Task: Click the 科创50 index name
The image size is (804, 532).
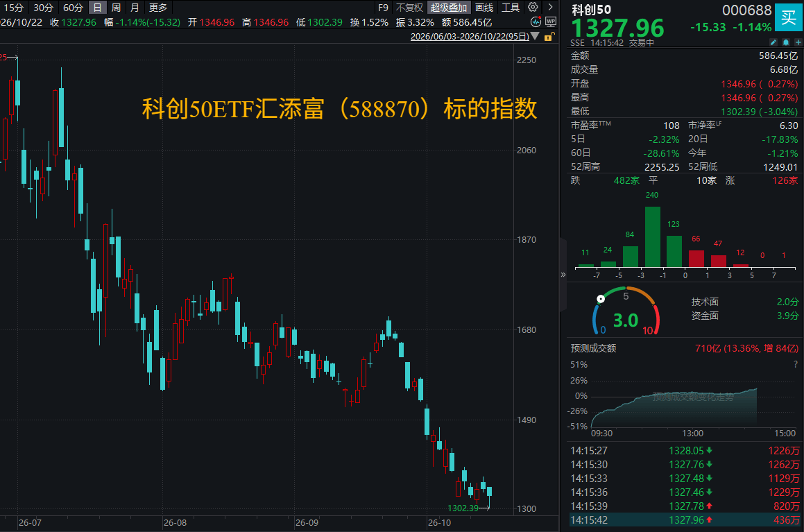Action: [x=591, y=10]
